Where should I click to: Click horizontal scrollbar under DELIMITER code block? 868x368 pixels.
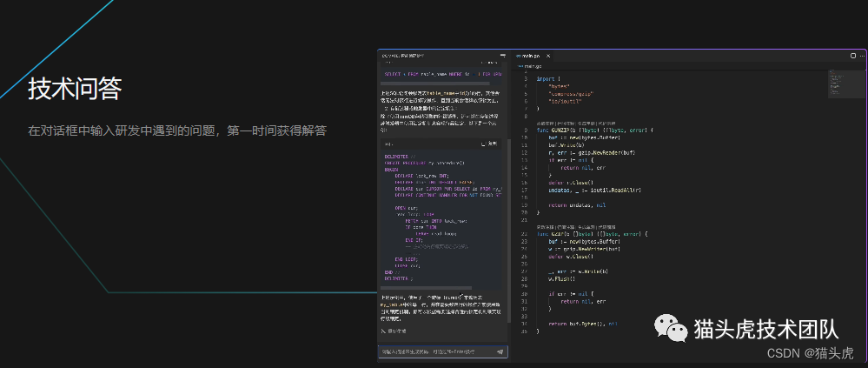point(427,288)
